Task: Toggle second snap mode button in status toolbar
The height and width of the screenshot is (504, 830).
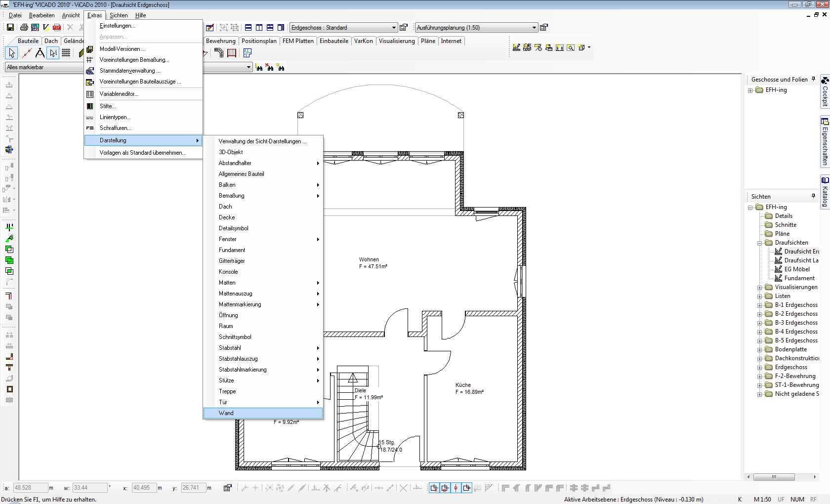Action: pos(445,488)
